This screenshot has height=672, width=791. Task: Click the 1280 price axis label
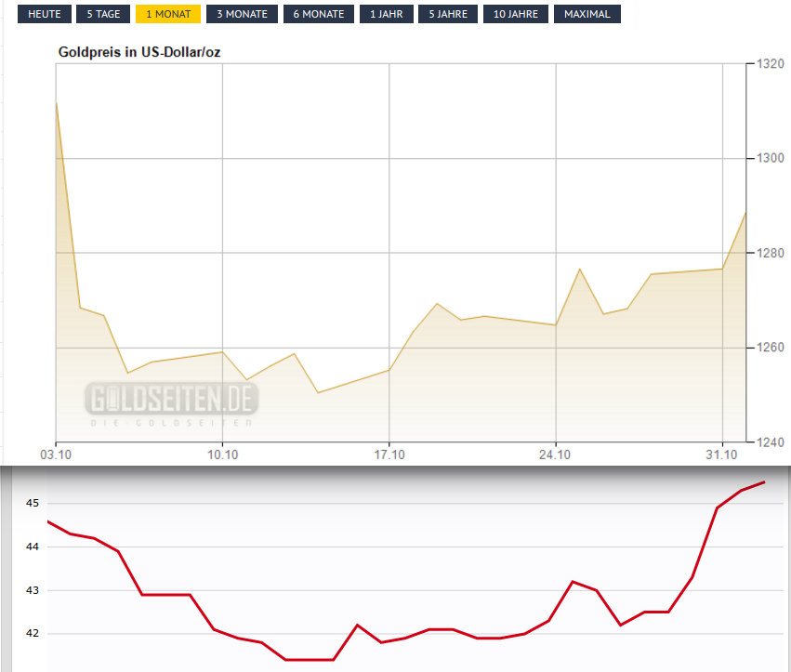tap(771, 253)
